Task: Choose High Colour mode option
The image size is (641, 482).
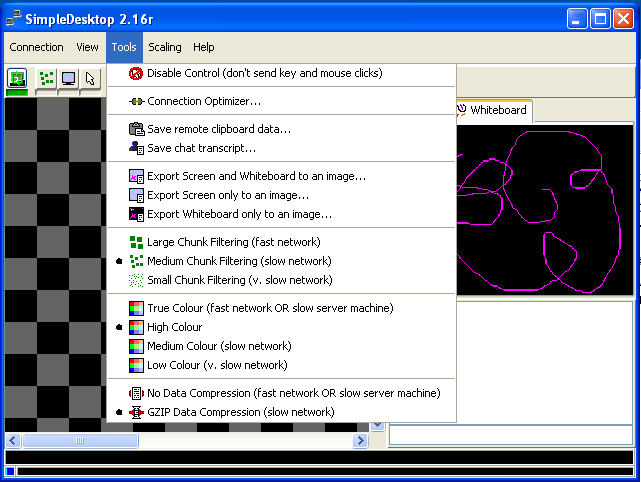Action: [x=281, y=327]
